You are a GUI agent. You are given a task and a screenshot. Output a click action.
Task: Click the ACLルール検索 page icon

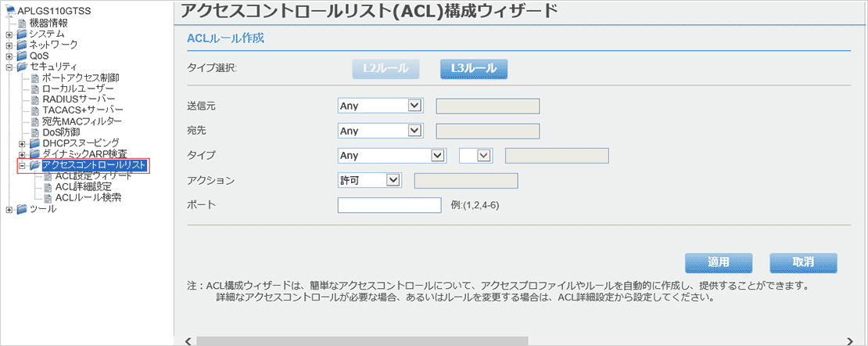coord(48,198)
